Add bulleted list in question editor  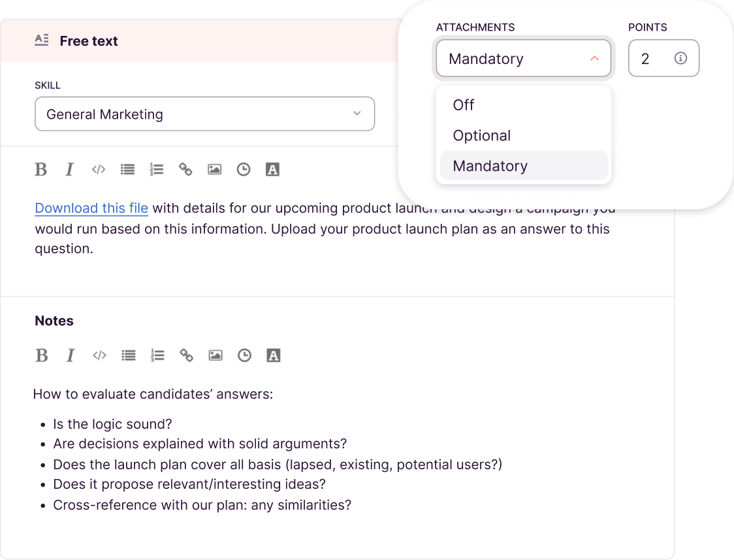(x=127, y=169)
